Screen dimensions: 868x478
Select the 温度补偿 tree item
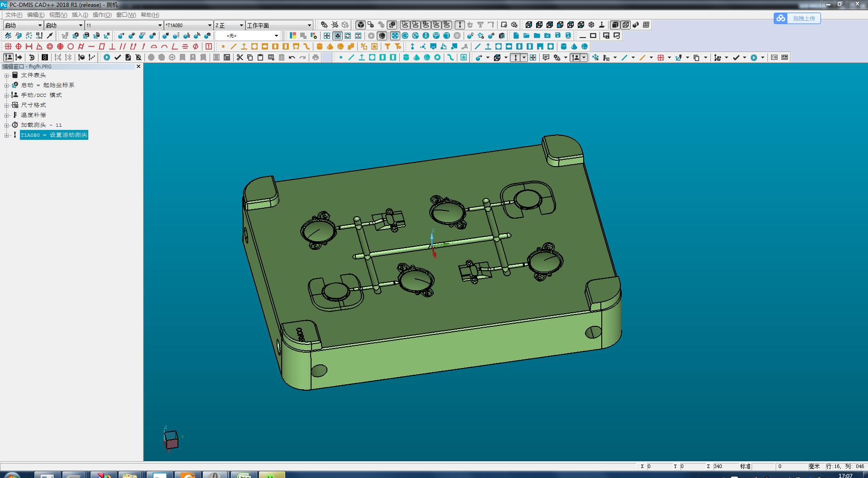click(x=33, y=115)
